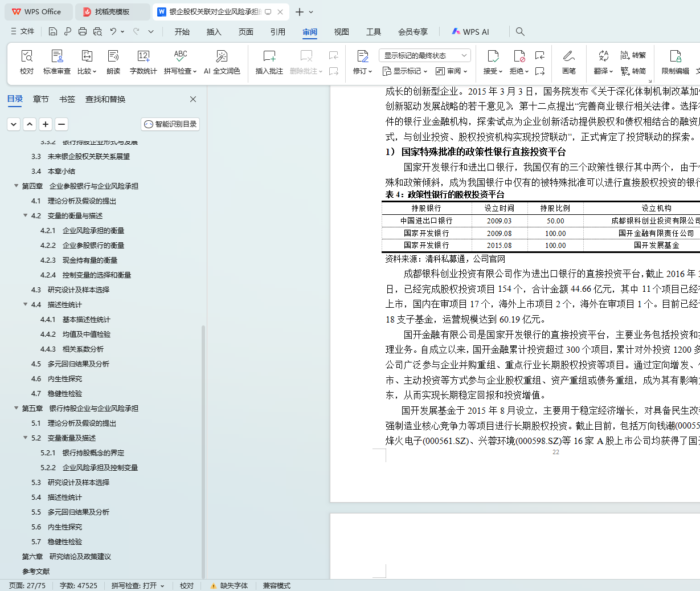Open 标准审查 standard review tool
Image resolution: width=700 pixels, height=591 pixels.
point(57,63)
